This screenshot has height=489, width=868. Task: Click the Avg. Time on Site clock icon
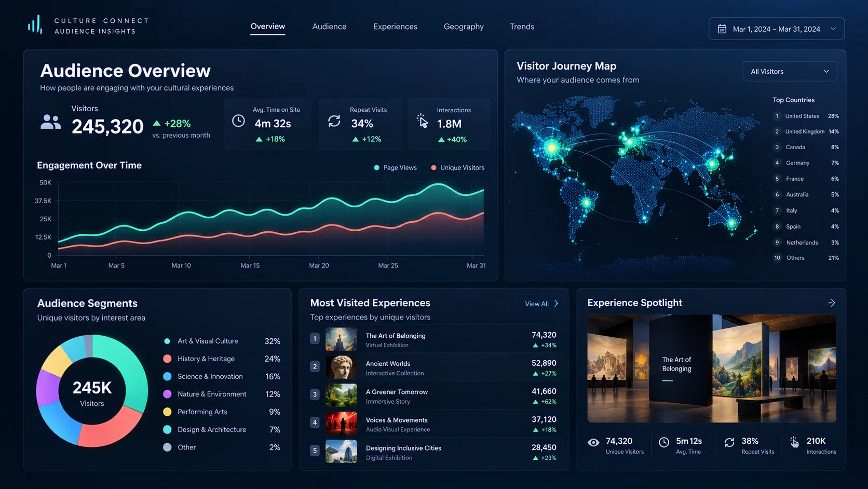click(238, 121)
